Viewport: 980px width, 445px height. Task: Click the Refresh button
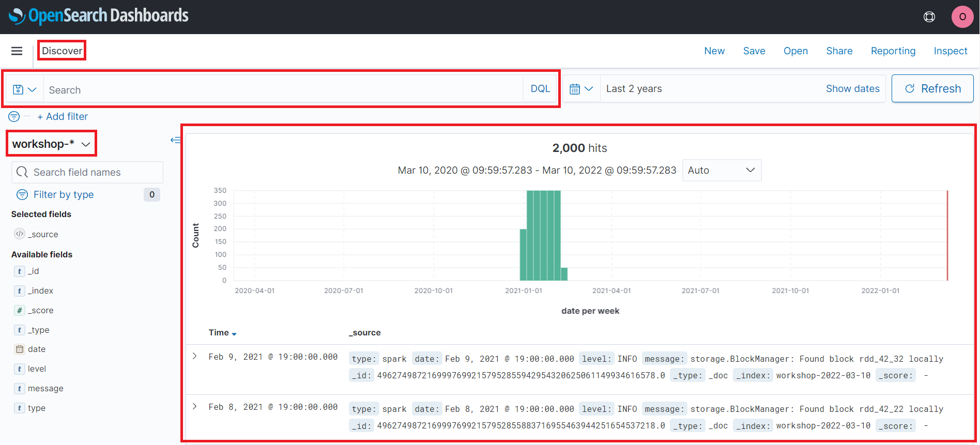[x=932, y=88]
